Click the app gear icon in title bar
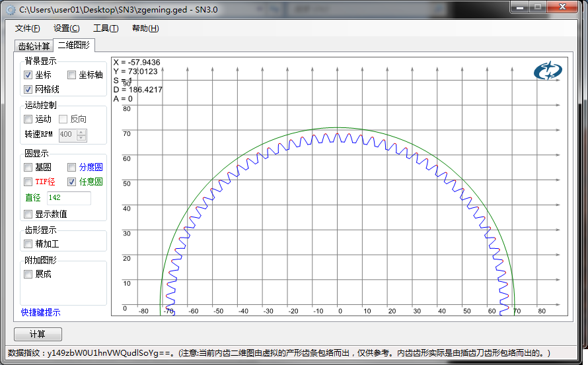Image resolution: width=588 pixels, height=365 pixels. point(11,10)
